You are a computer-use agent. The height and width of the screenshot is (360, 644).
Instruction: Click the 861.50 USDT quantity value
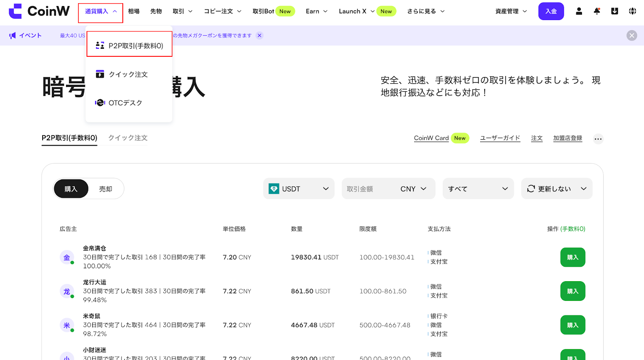pyautogui.click(x=311, y=291)
